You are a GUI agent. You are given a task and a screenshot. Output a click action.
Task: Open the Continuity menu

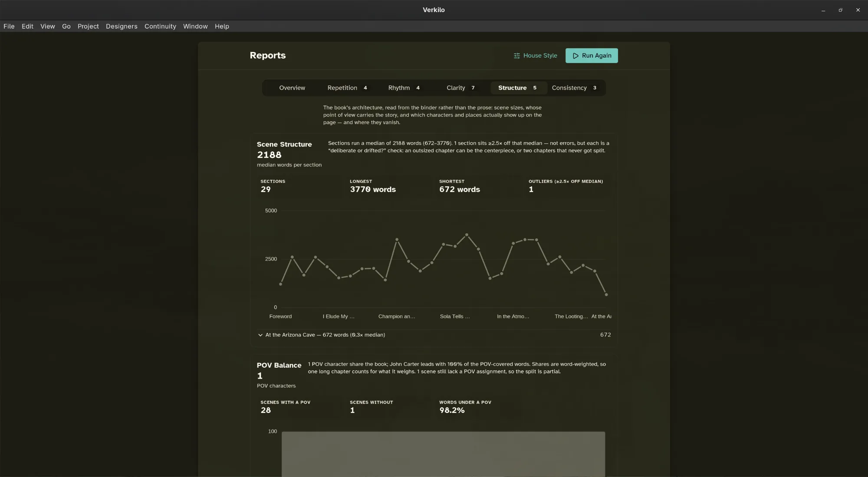click(160, 26)
